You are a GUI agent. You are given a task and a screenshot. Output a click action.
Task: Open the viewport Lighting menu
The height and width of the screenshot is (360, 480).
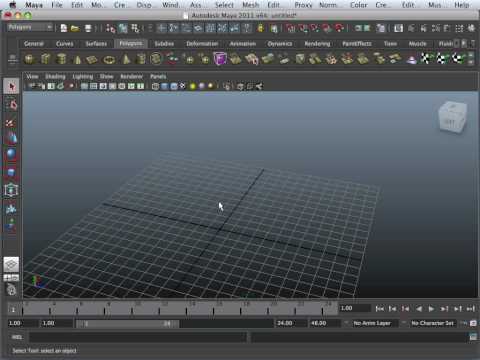tap(83, 76)
